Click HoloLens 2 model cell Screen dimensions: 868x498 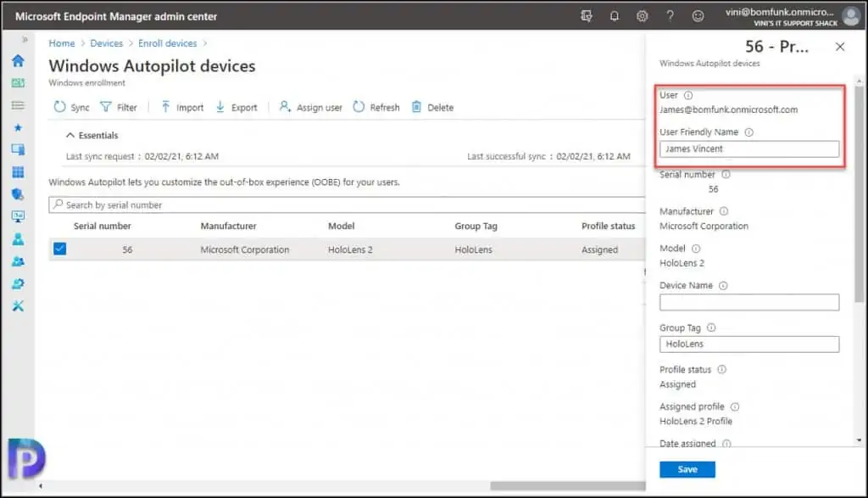(x=350, y=249)
